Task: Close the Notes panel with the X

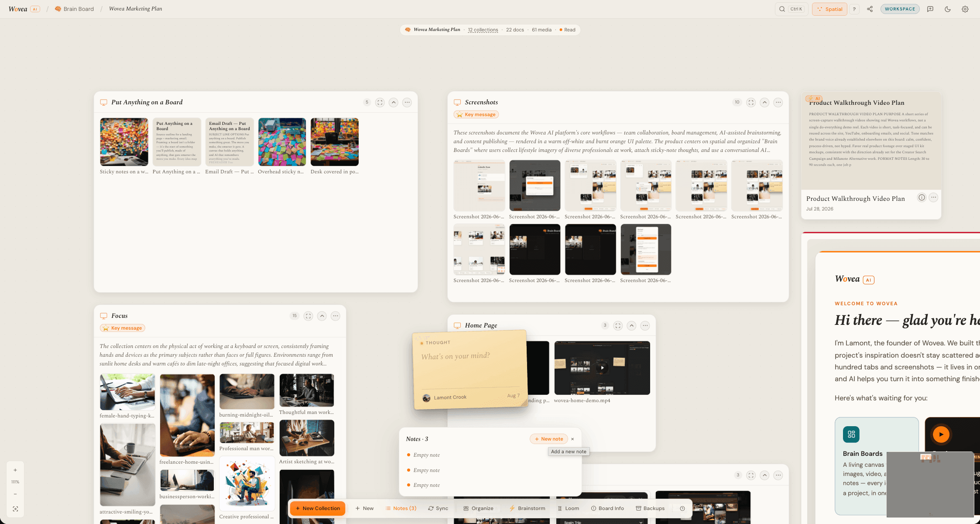Action: click(x=572, y=439)
